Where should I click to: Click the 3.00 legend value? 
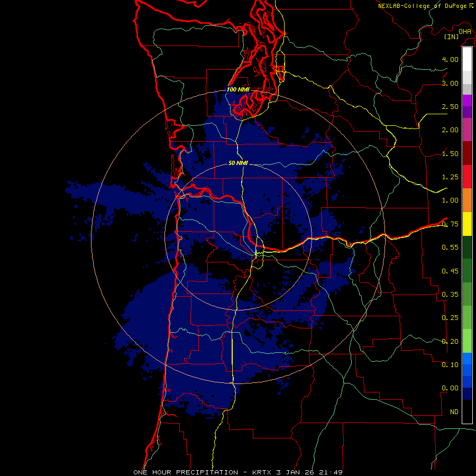pos(450,83)
